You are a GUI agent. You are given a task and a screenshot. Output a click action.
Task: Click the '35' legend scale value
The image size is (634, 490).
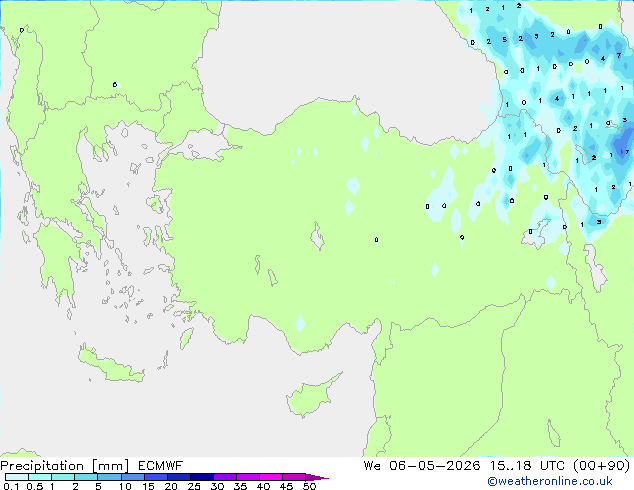240,486
